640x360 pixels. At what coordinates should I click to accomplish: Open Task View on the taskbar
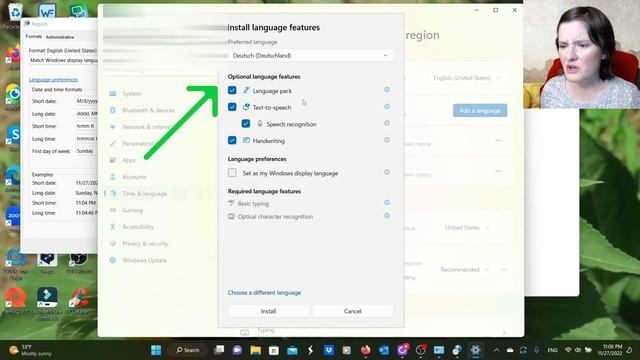point(219,350)
